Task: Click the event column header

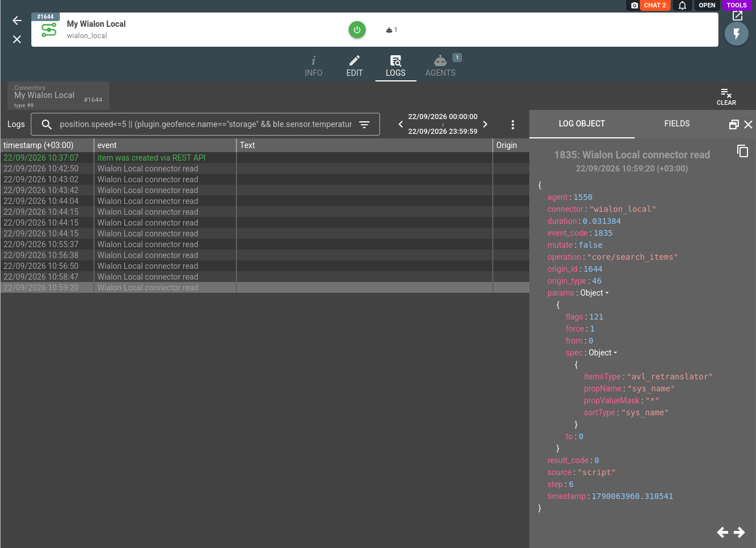Action: [165, 145]
